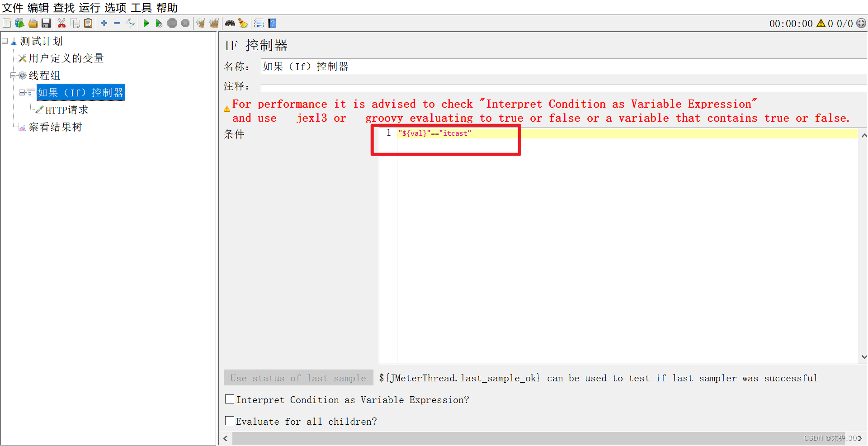
Task: Click the condition editor scroll up arrow
Action: pyautogui.click(x=864, y=135)
